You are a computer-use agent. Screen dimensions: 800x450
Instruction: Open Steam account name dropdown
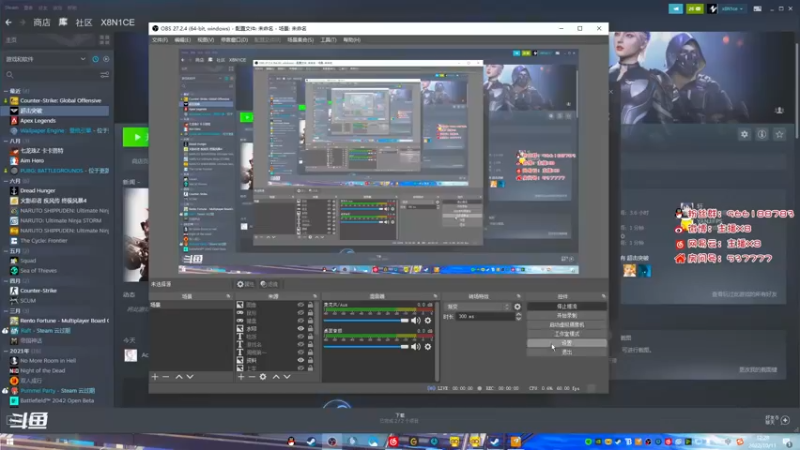(x=731, y=9)
